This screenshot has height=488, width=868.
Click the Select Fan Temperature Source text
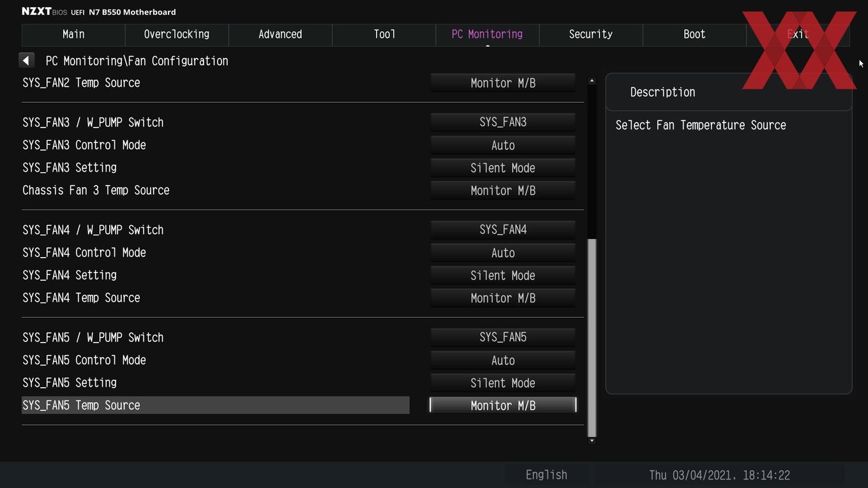coord(701,125)
